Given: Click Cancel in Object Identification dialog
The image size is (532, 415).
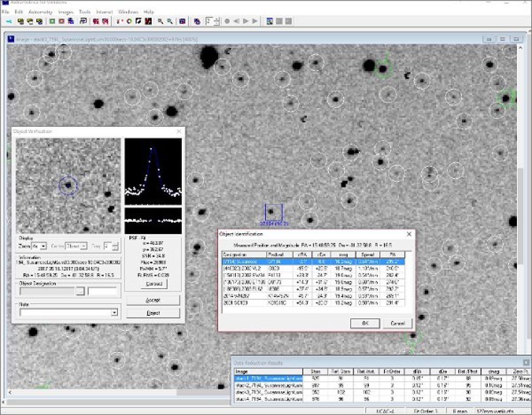Looking at the screenshot, I should click(397, 323).
